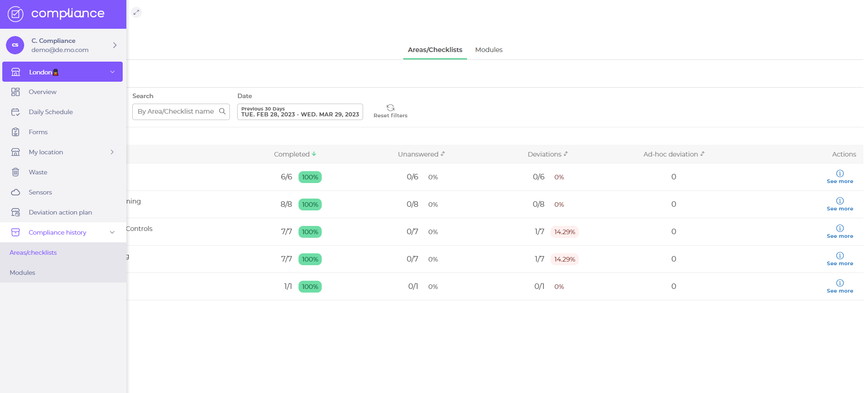This screenshot has height=393, width=868.
Task: Click the By Area/Checklist name search field
Action: click(181, 112)
